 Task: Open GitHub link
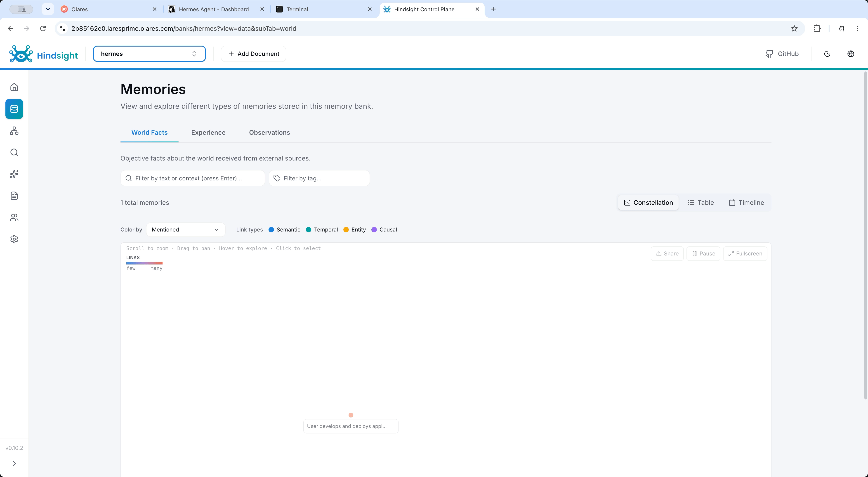[x=782, y=54]
